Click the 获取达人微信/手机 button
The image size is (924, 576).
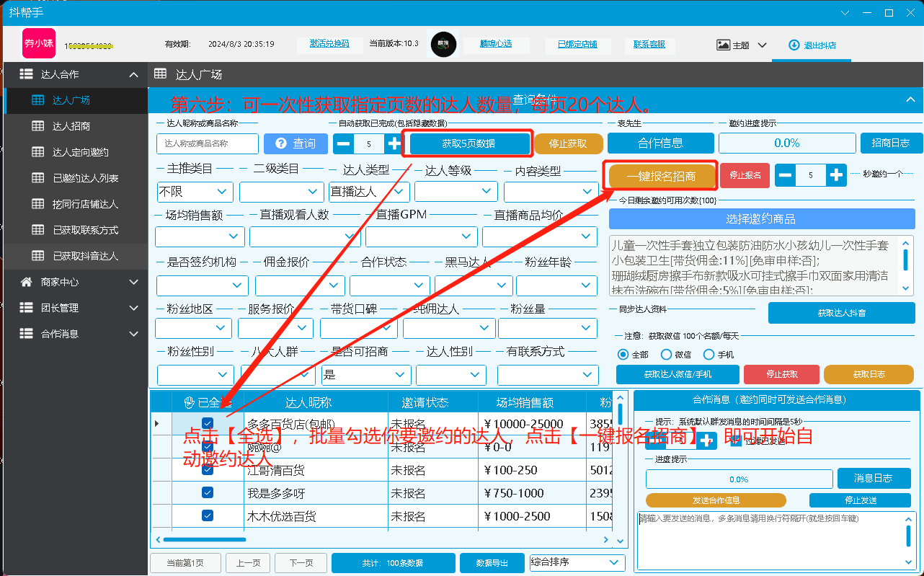click(678, 374)
